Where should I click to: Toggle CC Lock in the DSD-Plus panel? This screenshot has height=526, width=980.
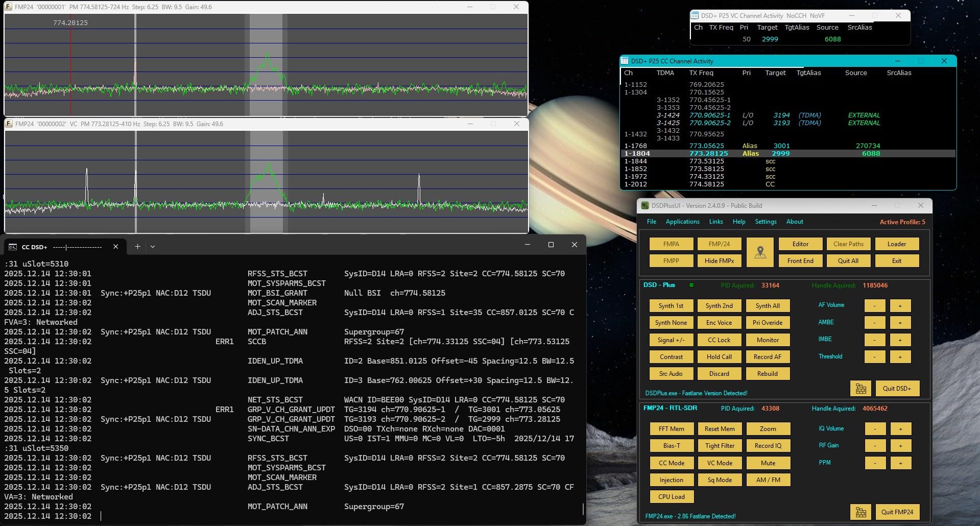click(x=719, y=340)
